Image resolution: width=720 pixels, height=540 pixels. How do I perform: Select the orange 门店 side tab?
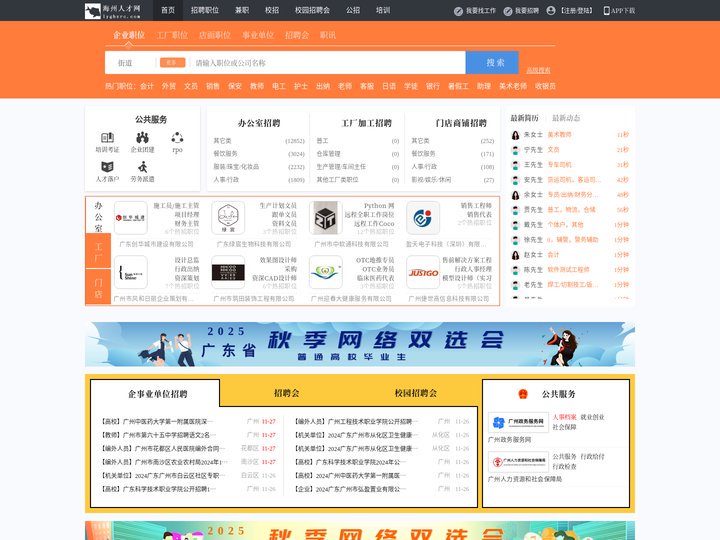point(98,287)
